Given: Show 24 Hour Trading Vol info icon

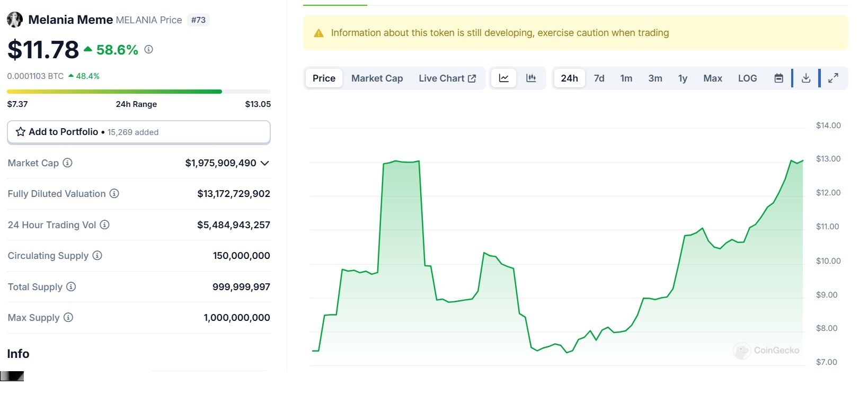Looking at the screenshot, I should click(x=105, y=225).
